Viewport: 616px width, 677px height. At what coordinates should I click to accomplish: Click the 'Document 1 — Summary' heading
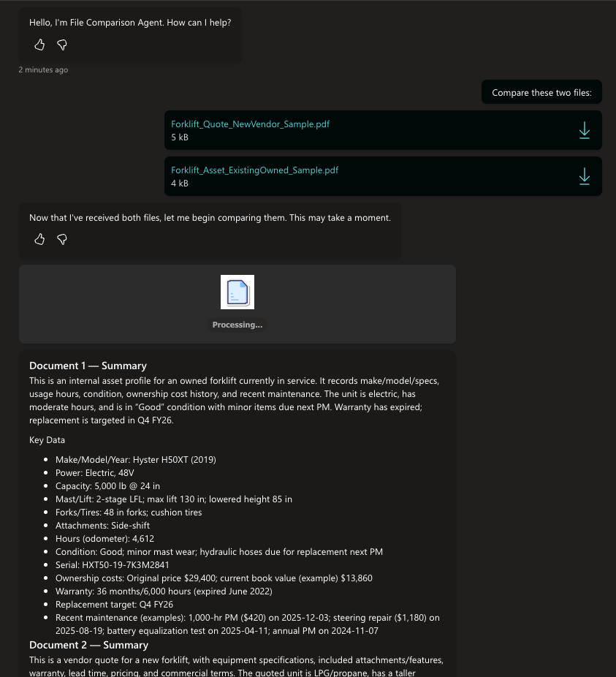pyautogui.click(x=88, y=366)
